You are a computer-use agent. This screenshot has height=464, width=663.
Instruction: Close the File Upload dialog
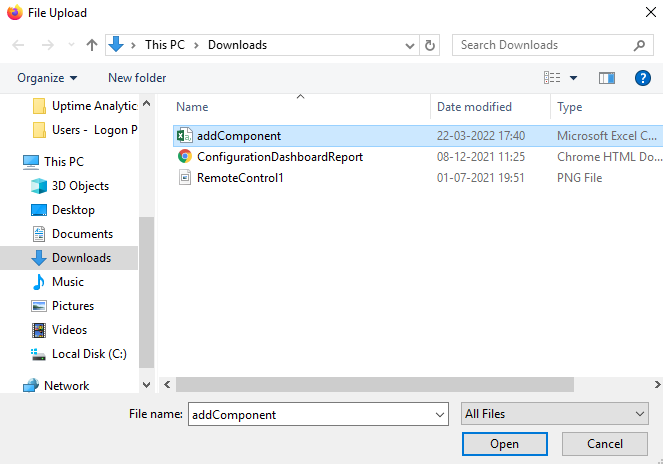[651, 12]
